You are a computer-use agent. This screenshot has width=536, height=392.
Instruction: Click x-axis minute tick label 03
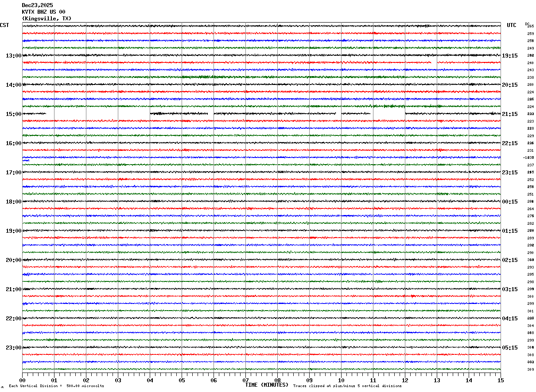tap(118, 380)
